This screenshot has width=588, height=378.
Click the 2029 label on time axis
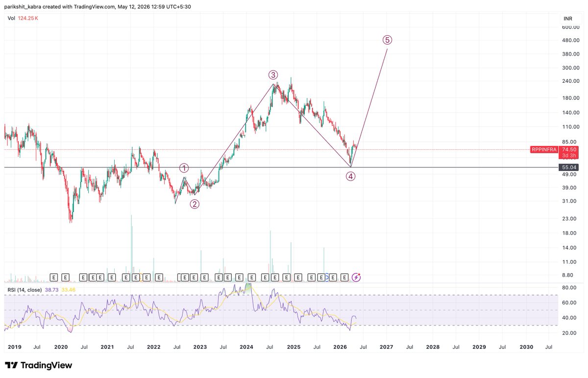point(479,347)
